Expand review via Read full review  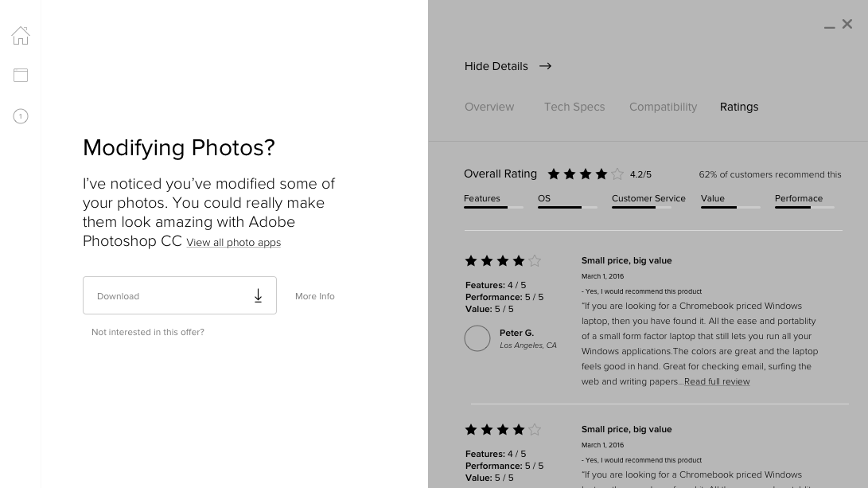[717, 381]
